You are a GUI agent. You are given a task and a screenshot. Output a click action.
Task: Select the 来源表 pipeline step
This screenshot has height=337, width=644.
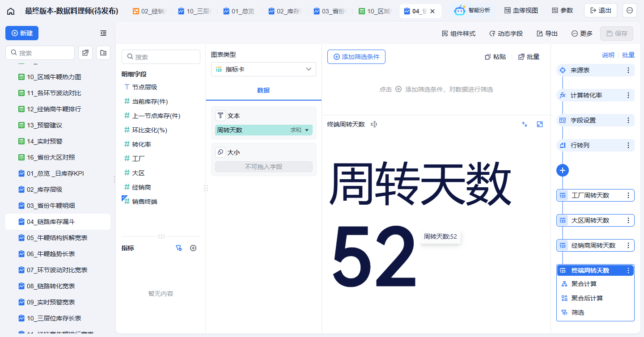click(595, 70)
